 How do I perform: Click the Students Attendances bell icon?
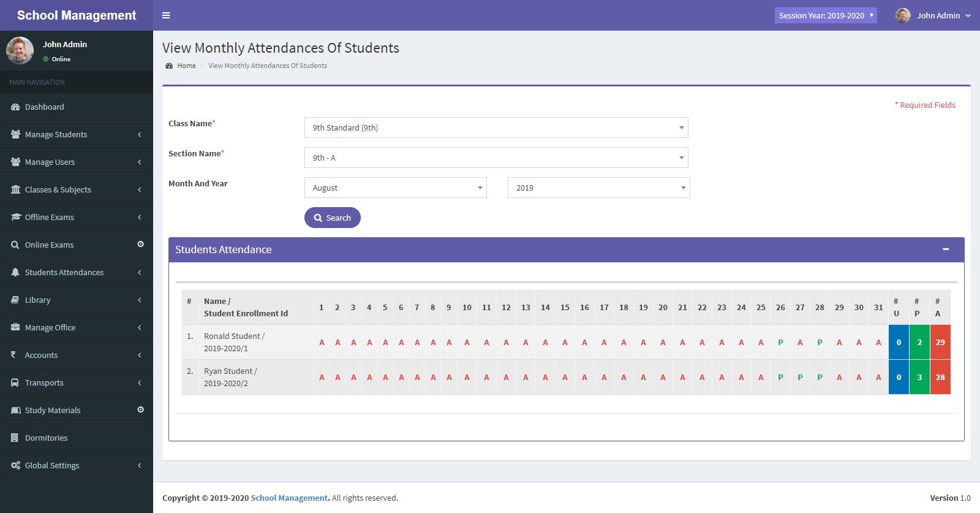pyautogui.click(x=15, y=272)
